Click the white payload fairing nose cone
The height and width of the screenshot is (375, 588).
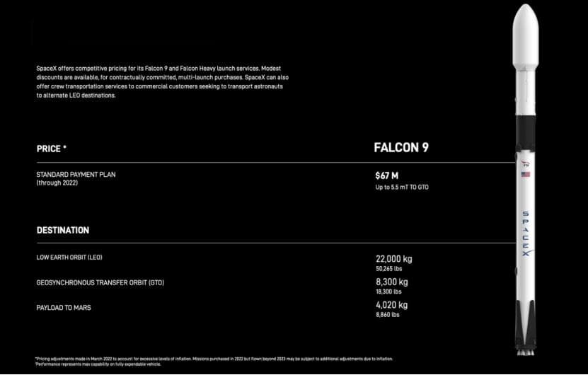coord(525,36)
